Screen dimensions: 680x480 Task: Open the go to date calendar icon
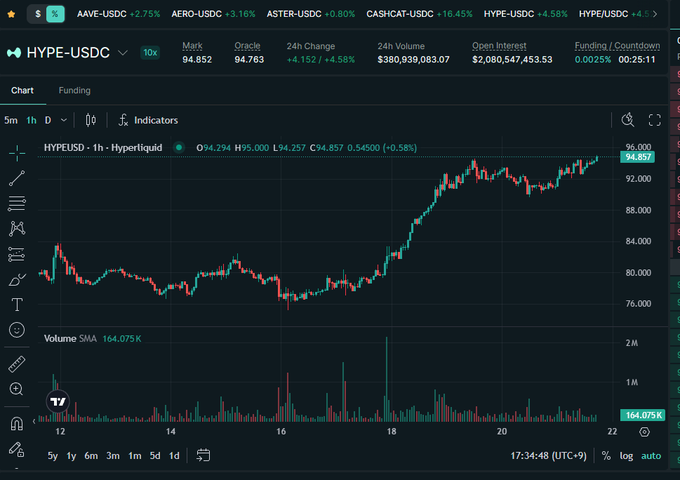[203, 455]
